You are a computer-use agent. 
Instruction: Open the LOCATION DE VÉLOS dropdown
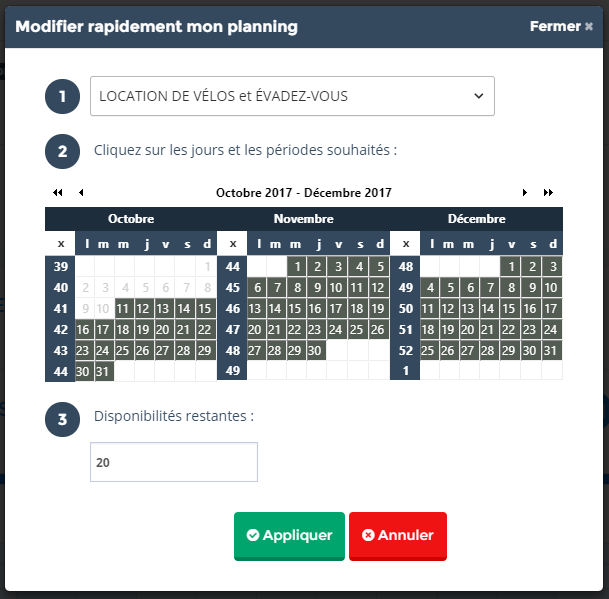(292, 96)
